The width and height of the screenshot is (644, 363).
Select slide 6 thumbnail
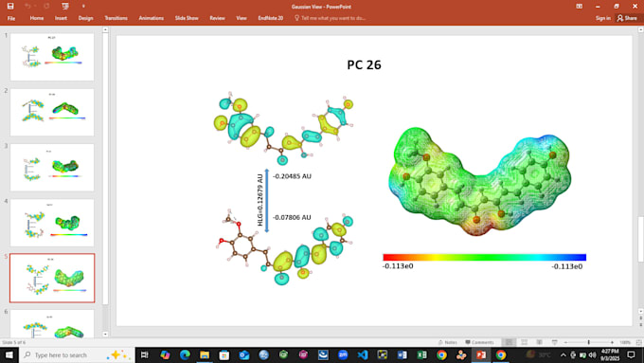pyautogui.click(x=52, y=324)
